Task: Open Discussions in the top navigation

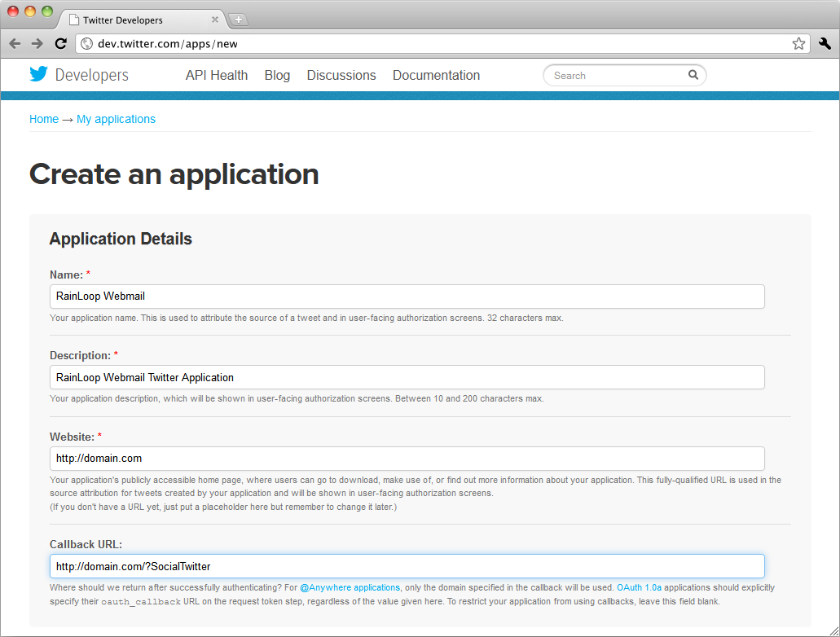Action: point(341,75)
